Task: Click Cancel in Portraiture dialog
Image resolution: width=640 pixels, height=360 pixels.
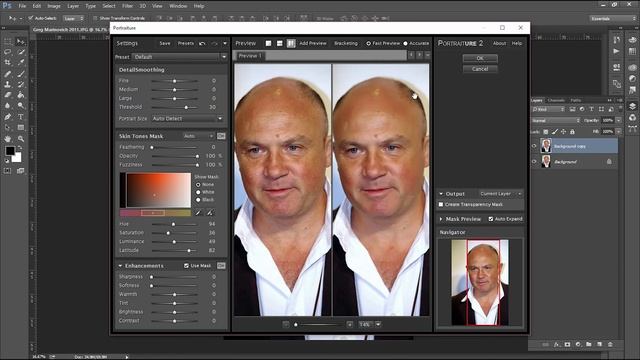Action: click(x=480, y=69)
